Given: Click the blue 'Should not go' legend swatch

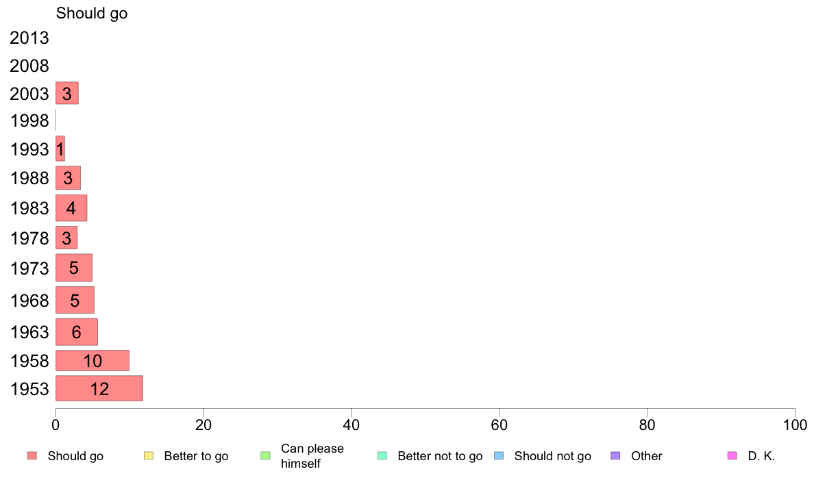Looking at the screenshot, I should (x=499, y=456).
